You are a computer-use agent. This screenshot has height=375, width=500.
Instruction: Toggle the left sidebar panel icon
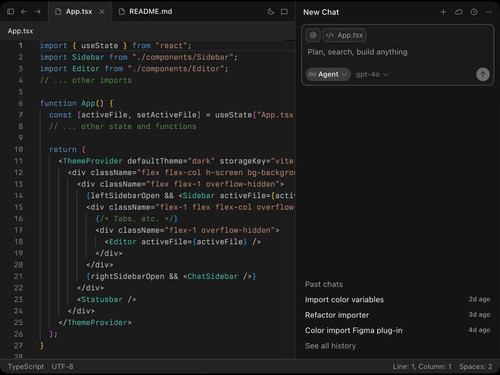tap(10, 12)
